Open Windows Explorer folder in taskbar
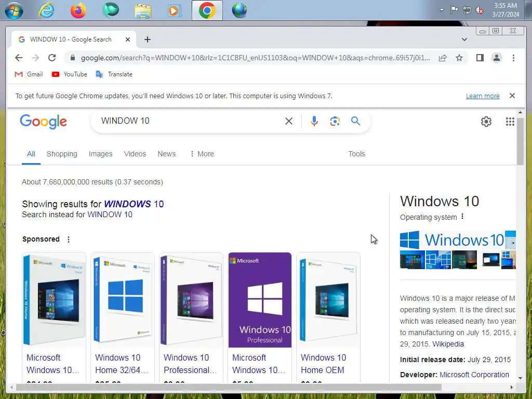 [x=143, y=11]
